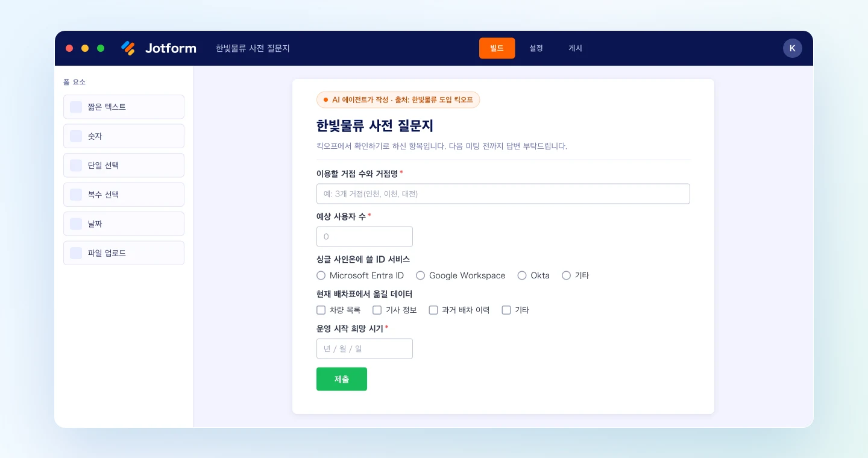The height and width of the screenshot is (458, 868).
Task: Click the AI 에이전트가 작성 source badge
Action: (398, 99)
